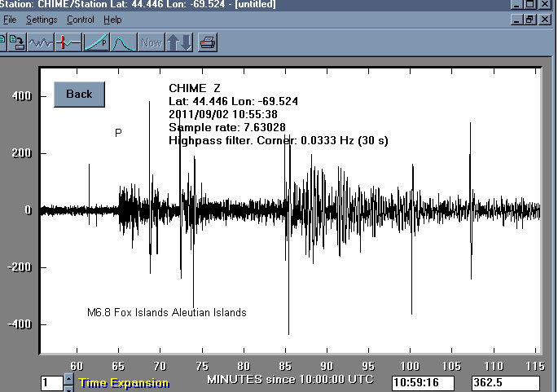558x392 pixels.
Task: Select the seismic waveform view icon
Action: pos(41,41)
